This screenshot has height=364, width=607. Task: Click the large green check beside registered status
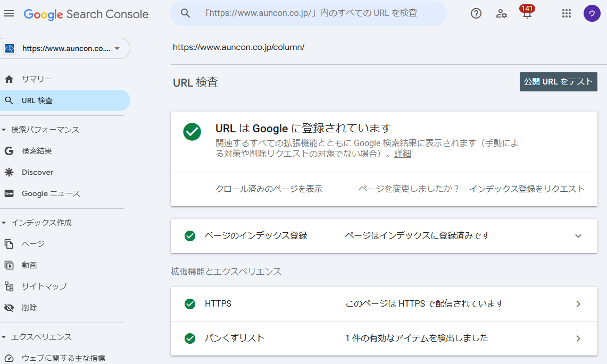(192, 132)
